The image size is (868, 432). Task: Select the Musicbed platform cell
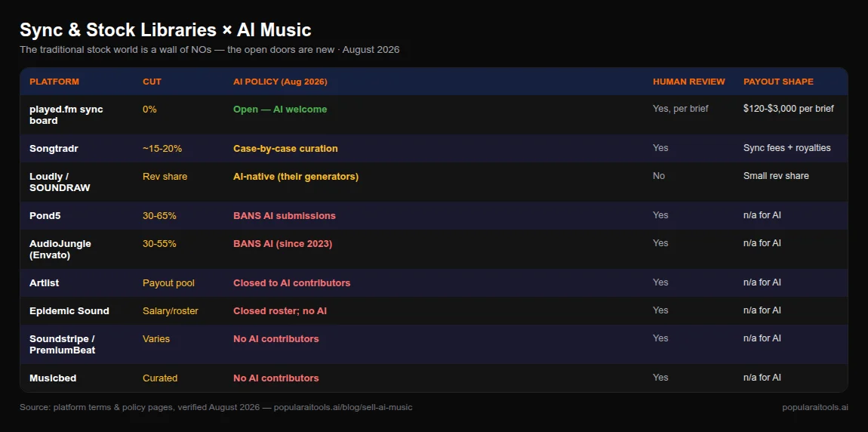(x=53, y=378)
